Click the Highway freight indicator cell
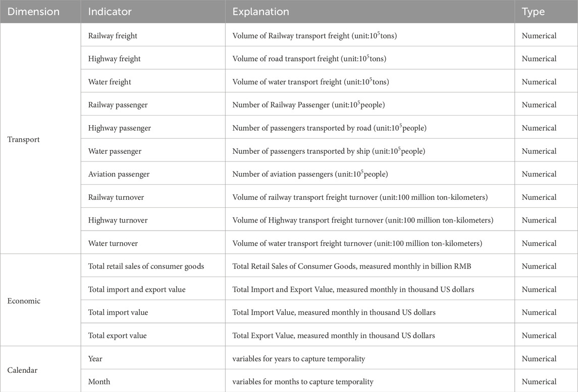The image size is (578, 392). (x=114, y=59)
